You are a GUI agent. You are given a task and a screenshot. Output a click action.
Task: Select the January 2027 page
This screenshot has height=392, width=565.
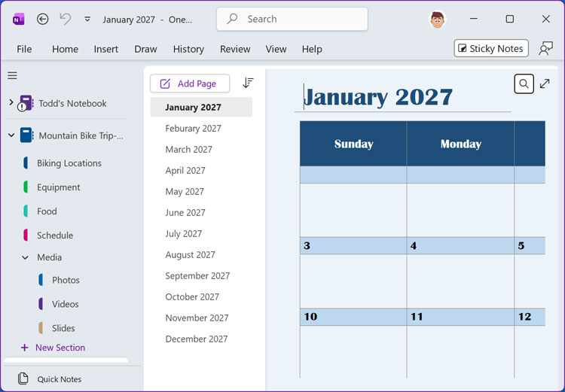point(201,108)
